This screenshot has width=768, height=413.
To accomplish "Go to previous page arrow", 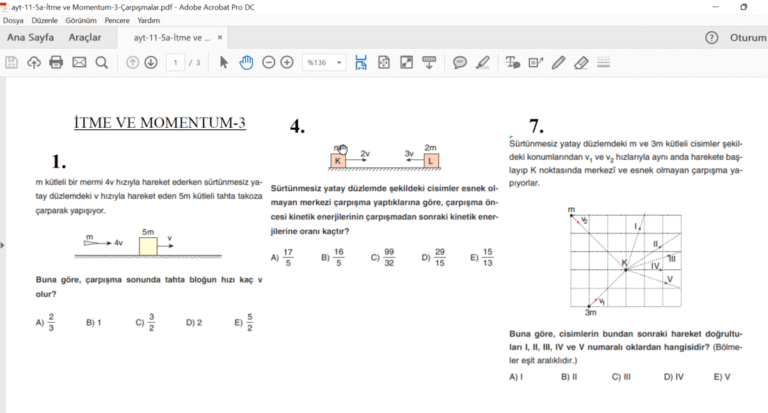I will pyautogui.click(x=132, y=63).
